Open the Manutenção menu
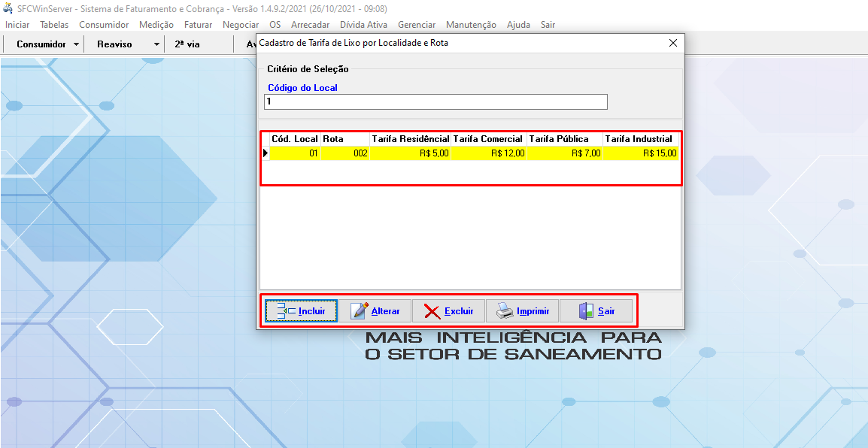868x448 pixels. tap(471, 24)
